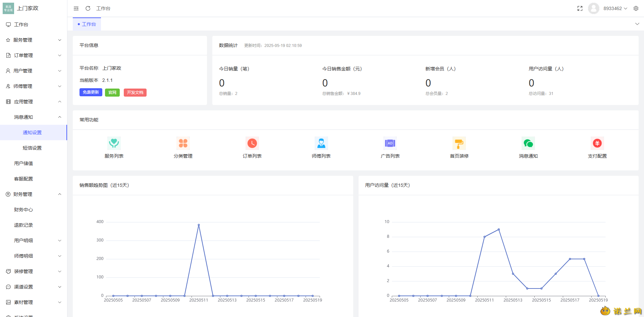Image resolution: width=644 pixels, height=317 pixels.
Task: Open the 首页装修 paint roller icon
Action: [x=459, y=143]
